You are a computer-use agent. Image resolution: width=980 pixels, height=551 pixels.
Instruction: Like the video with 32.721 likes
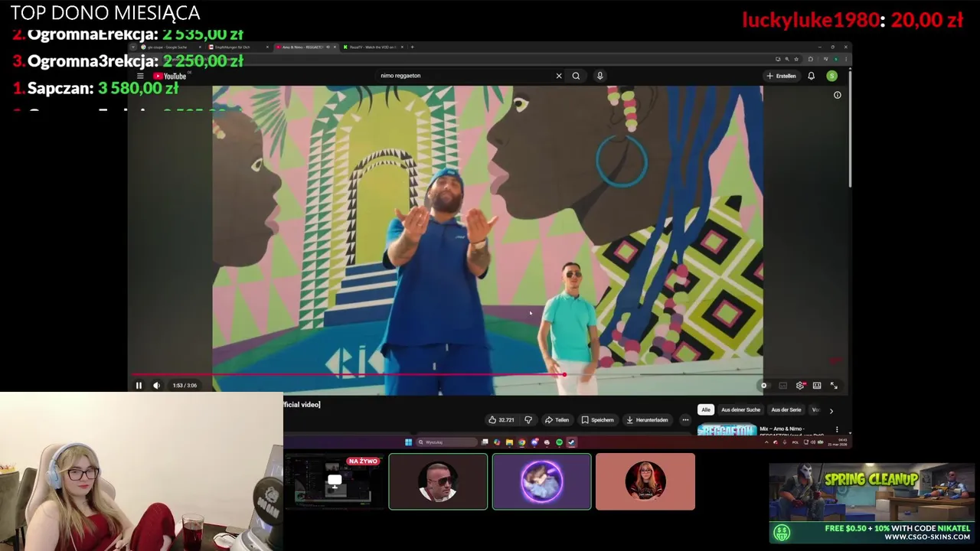click(501, 419)
